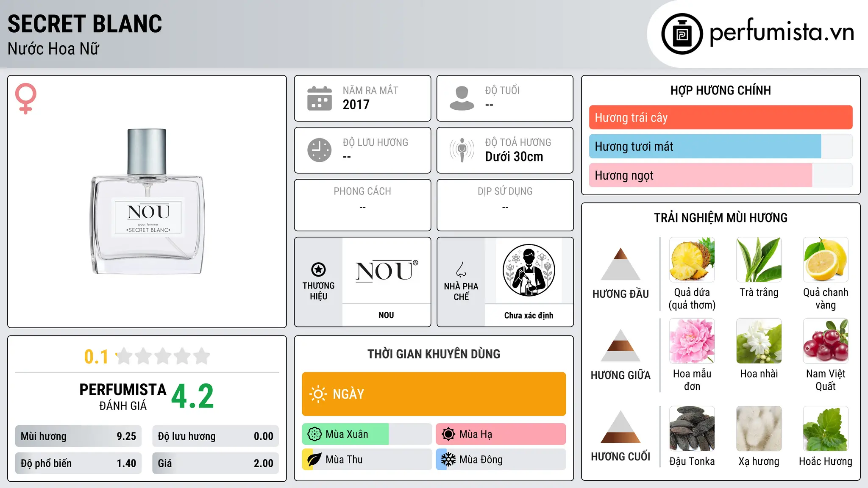Image resolution: width=868 pixels, height=488 pixels.
Task: Click the clock icon beside Độ lưu hương
Action: point(320,150)
